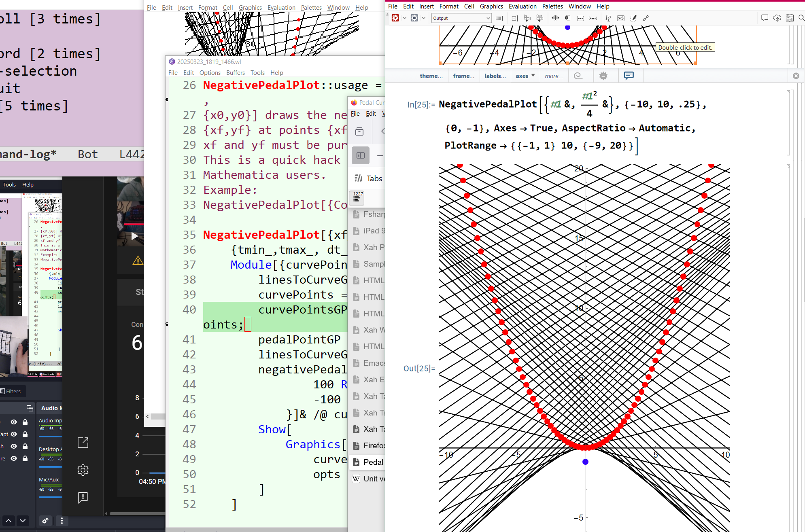
Task: Click the magnifier search icon in the notebook toolbar
Action: click(801, 18)
